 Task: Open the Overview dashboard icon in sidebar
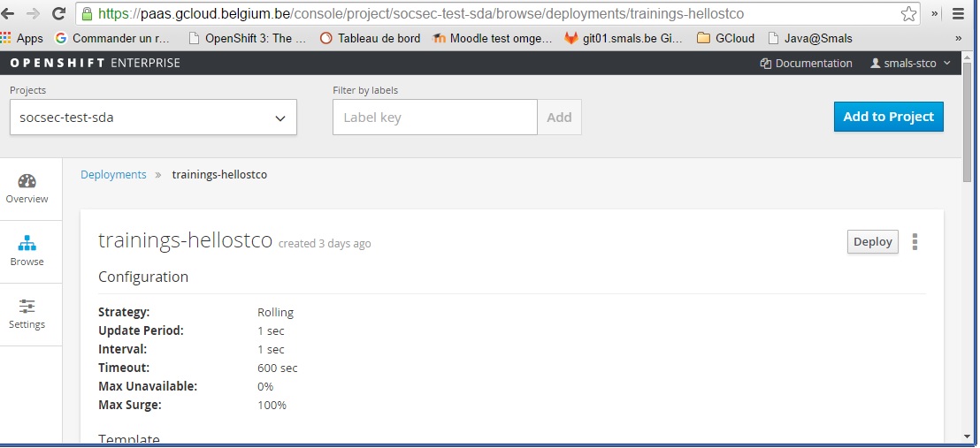[x=27, y=182]
